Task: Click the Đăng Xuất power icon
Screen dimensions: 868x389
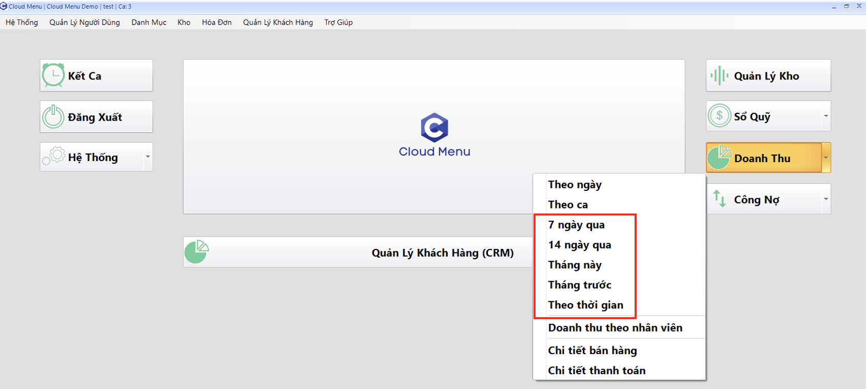Action: 53,116
